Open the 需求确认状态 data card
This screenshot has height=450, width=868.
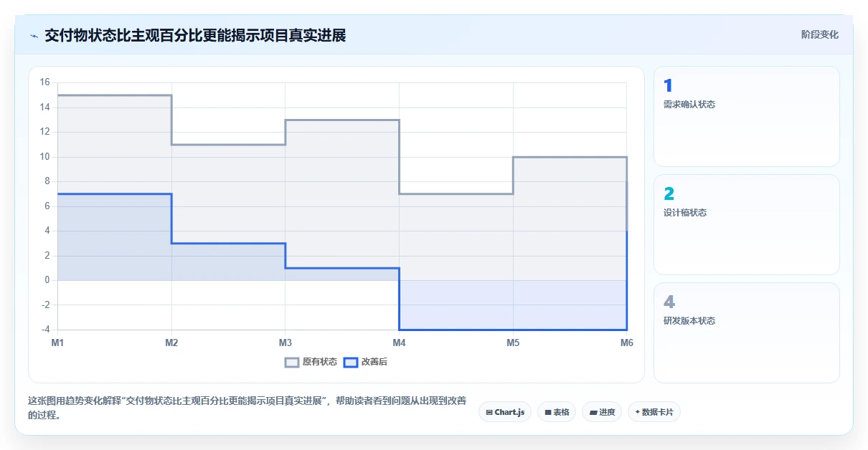(747, 117)
